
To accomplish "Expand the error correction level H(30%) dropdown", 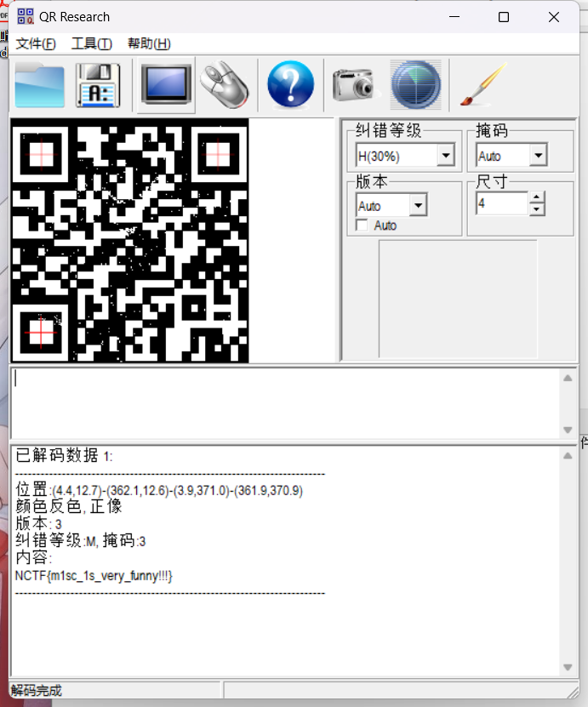I will [x=445, y=156].
